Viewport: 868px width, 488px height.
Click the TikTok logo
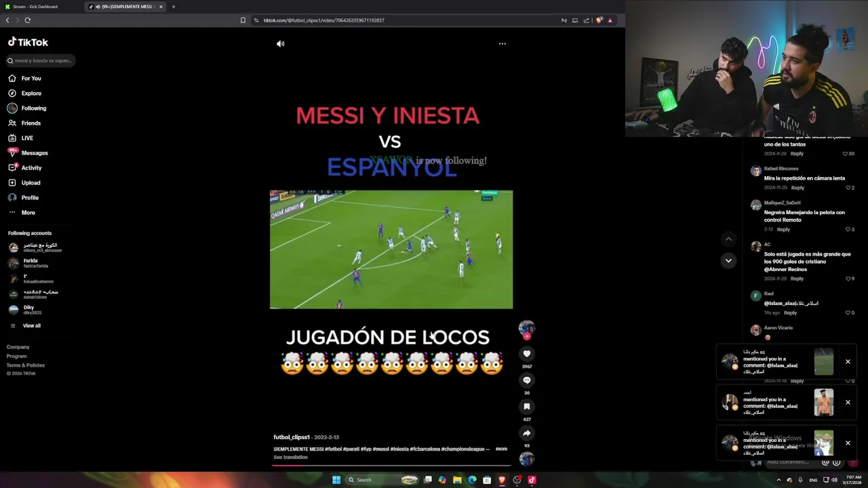coord(28,42)
